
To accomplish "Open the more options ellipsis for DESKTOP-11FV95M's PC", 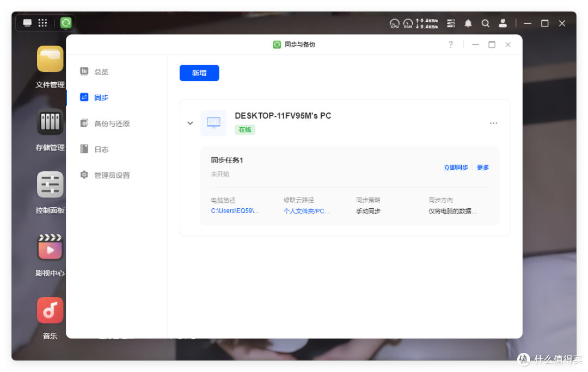I will click(x=493, y=123).
